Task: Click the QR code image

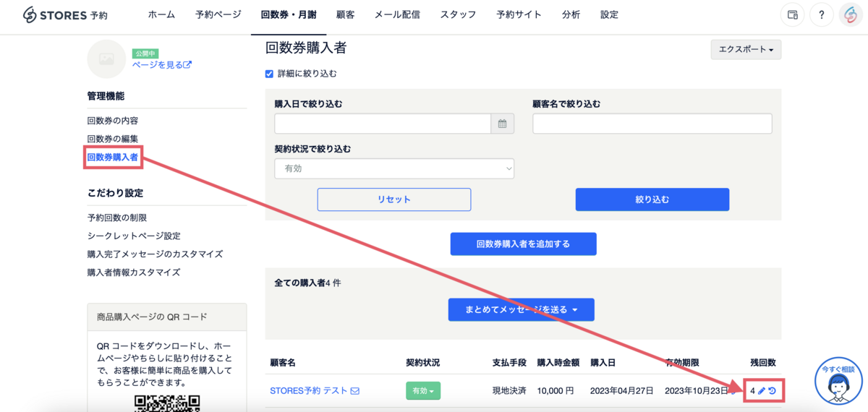Action: (167, 403)
